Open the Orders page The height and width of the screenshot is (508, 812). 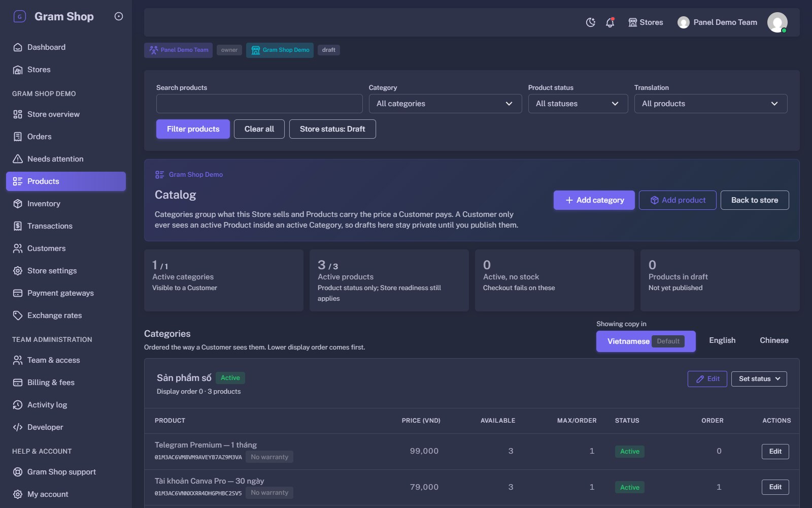[x=66, y=137]
